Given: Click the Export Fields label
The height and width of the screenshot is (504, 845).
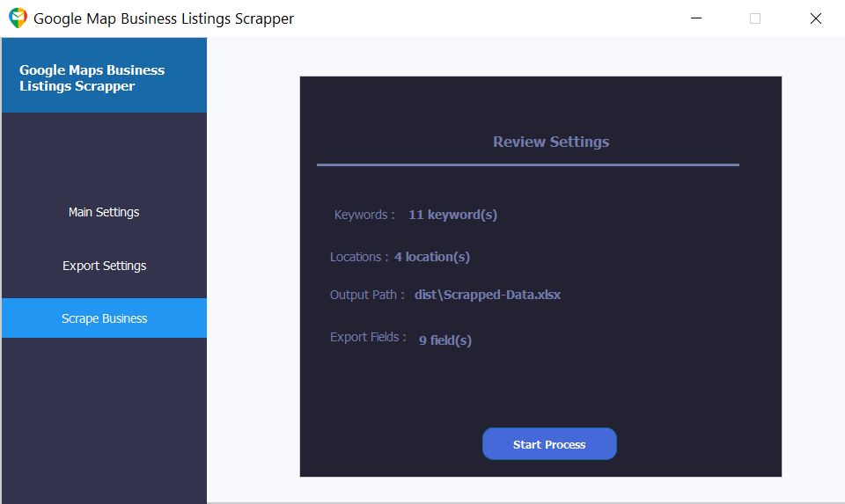Looking at the screenshot, I should click(368, 337).
